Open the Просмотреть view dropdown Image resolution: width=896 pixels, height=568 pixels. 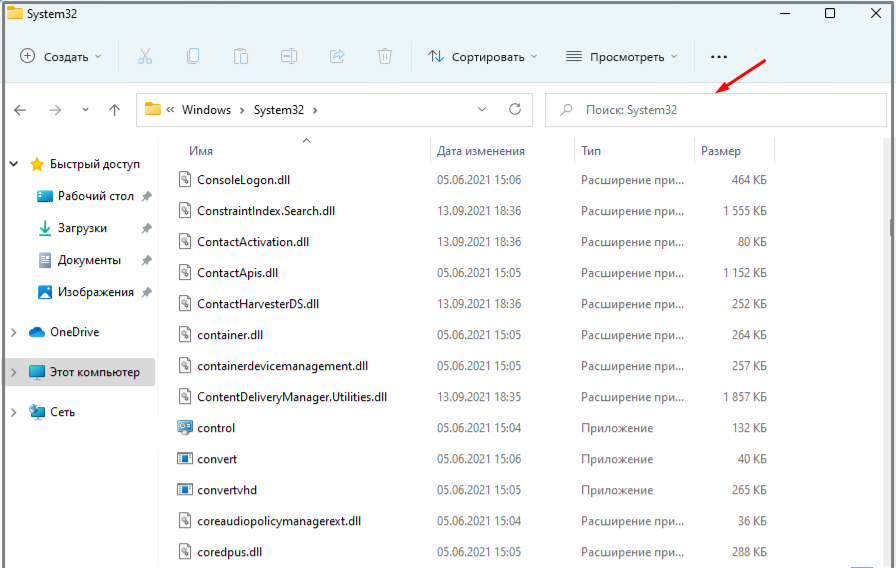click(621, 57)
